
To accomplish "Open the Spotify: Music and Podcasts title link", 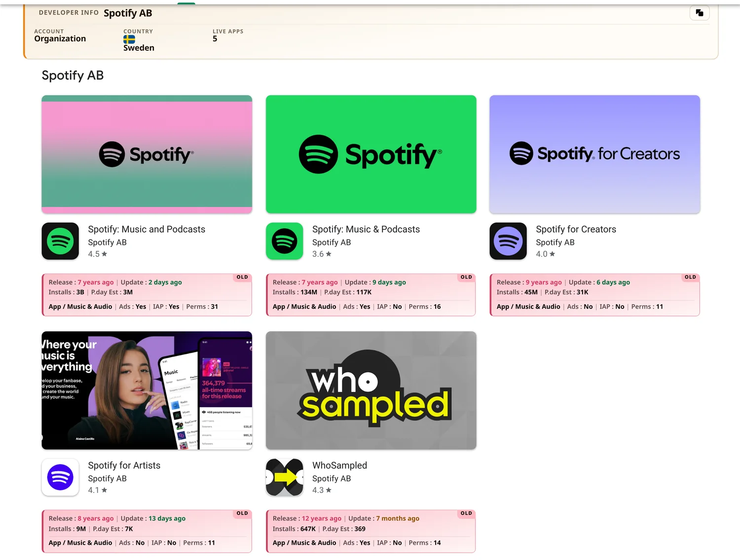I will click(x=147, y=229).
